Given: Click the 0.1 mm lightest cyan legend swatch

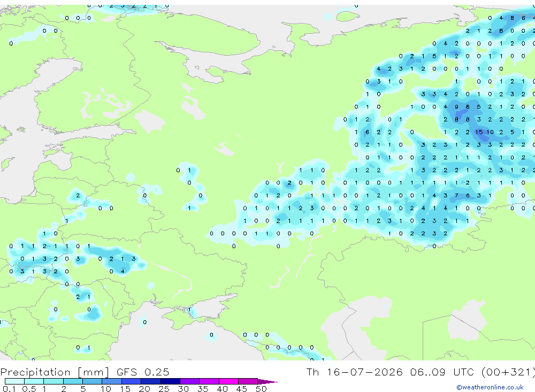Looking at the screenshot, I should point(14,381).
